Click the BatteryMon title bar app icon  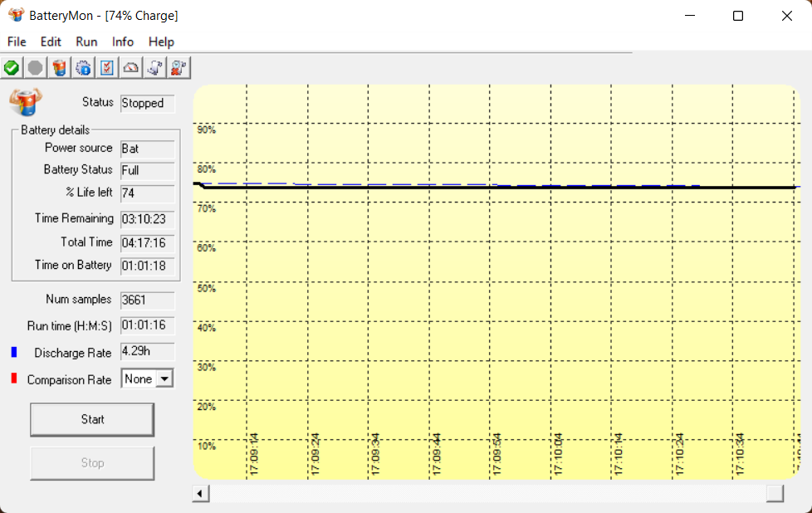point(16,15)
